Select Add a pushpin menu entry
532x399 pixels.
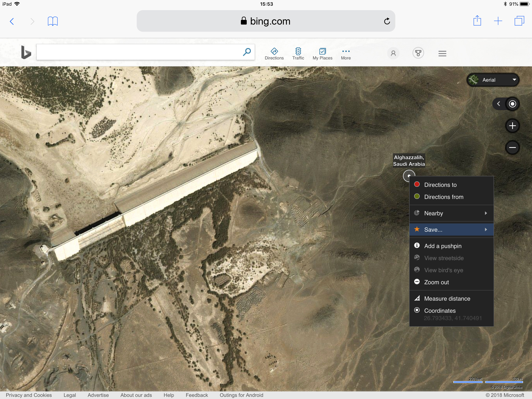point(443,246)
